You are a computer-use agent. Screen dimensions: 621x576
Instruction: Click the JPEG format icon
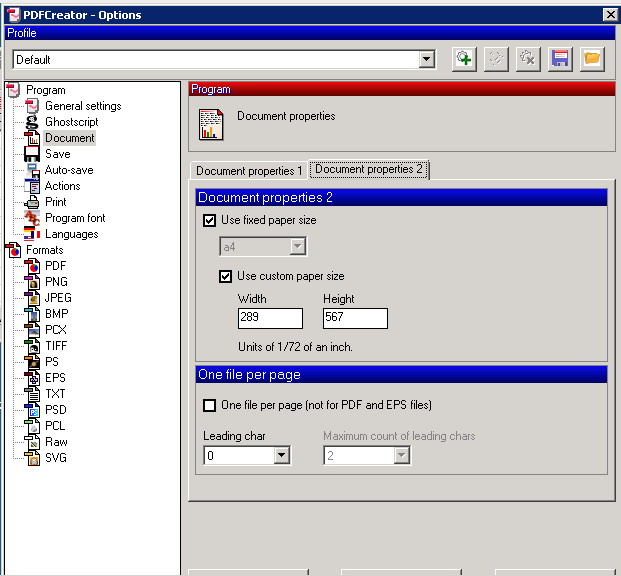coord(32,298)
